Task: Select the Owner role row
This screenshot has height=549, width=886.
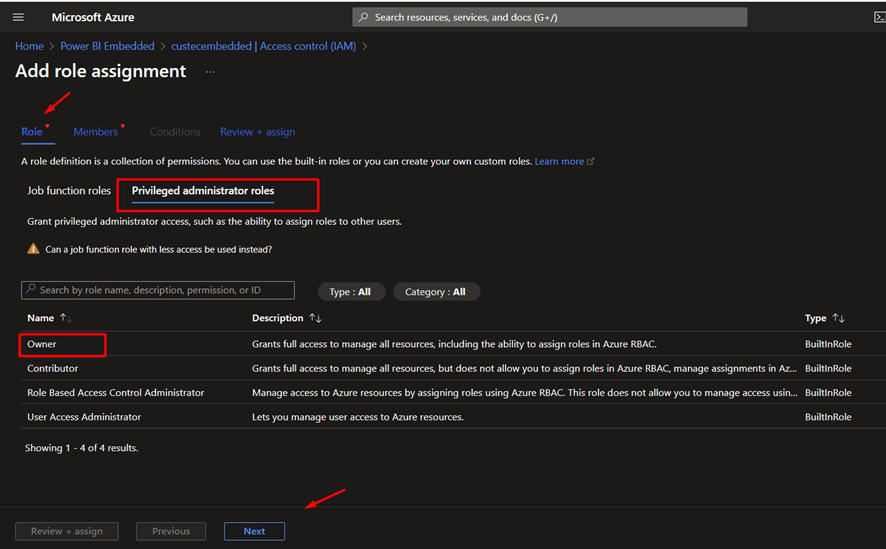Action: pyautogui.click(x=453, y=344)
